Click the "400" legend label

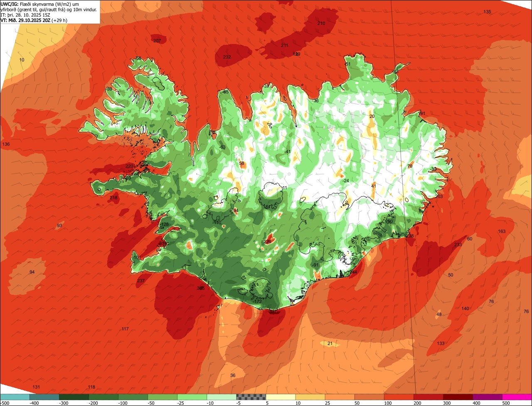click(x=476, y=403)
